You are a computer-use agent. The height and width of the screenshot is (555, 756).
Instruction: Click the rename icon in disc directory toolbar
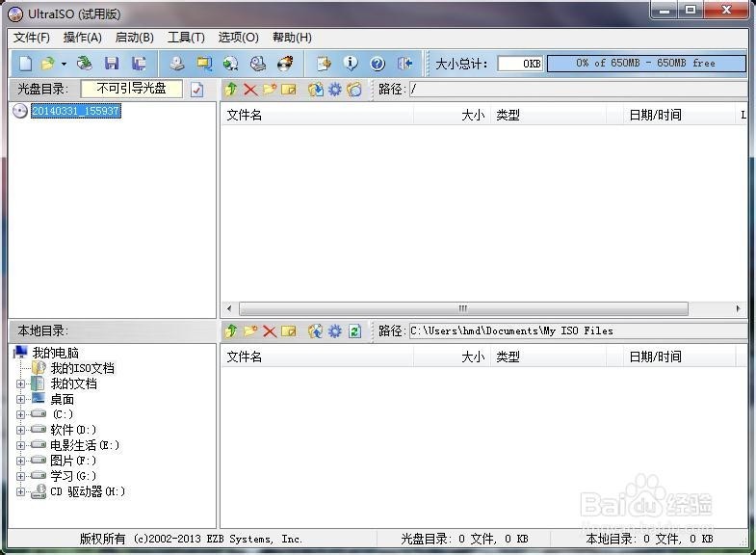[288, 90]
